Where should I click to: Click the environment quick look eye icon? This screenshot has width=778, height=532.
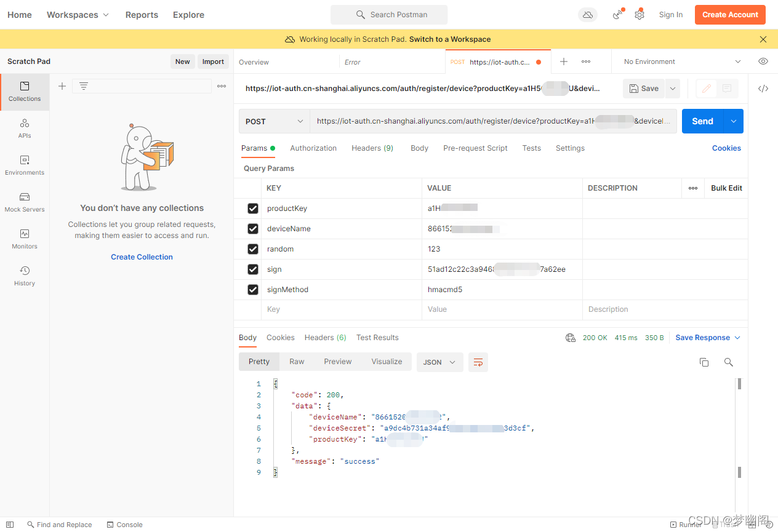pos(763,62)
